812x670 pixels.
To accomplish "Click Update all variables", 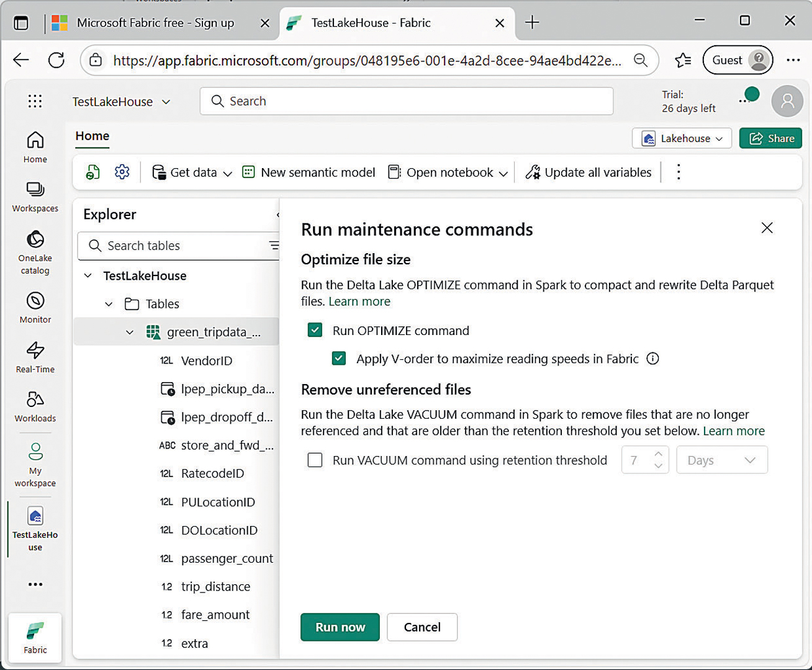I will tap(589, 172).
